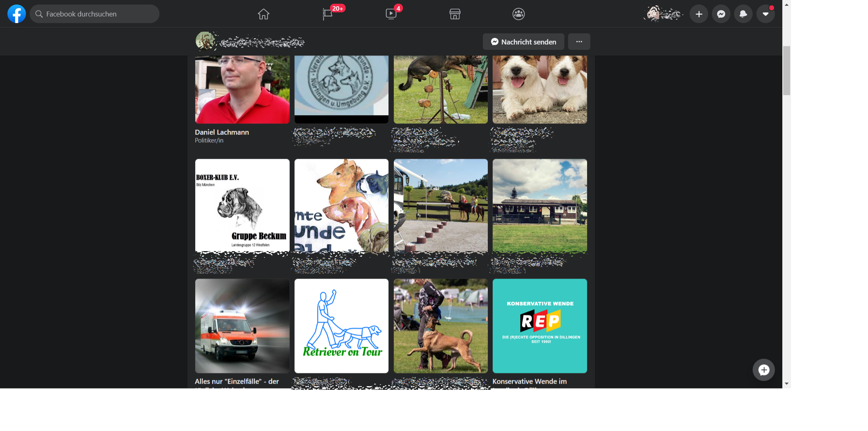Click the page avatar in sticky header
Image resolution: width=868 pixels, height=431 pixels.
click(205, 41)
